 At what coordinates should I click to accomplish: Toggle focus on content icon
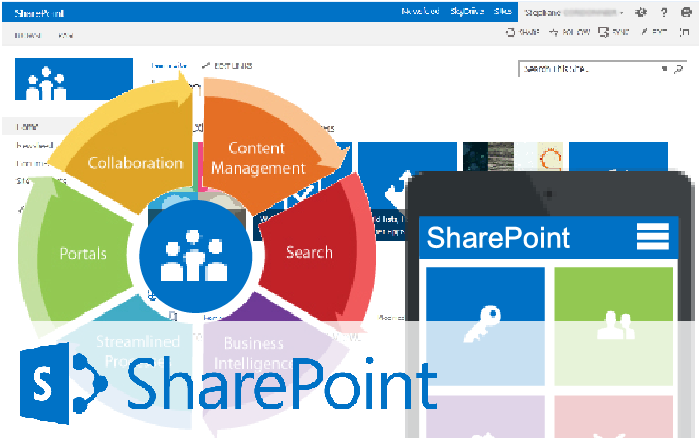click(x=684, y=32)
